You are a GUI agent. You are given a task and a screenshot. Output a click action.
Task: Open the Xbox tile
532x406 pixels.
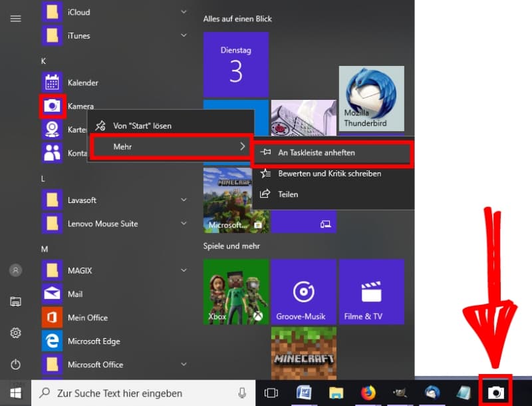pos(236,292)
